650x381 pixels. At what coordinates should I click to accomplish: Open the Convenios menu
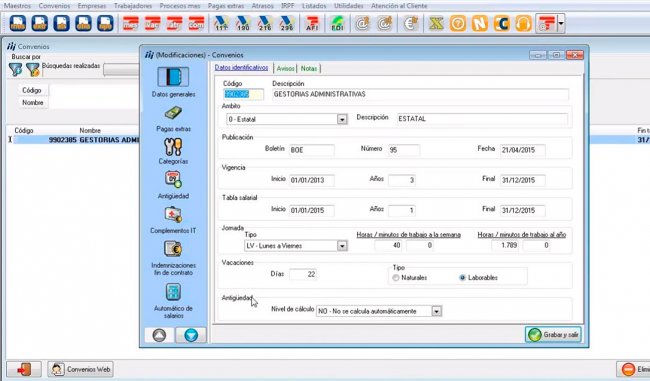click(x=54, y=6)
